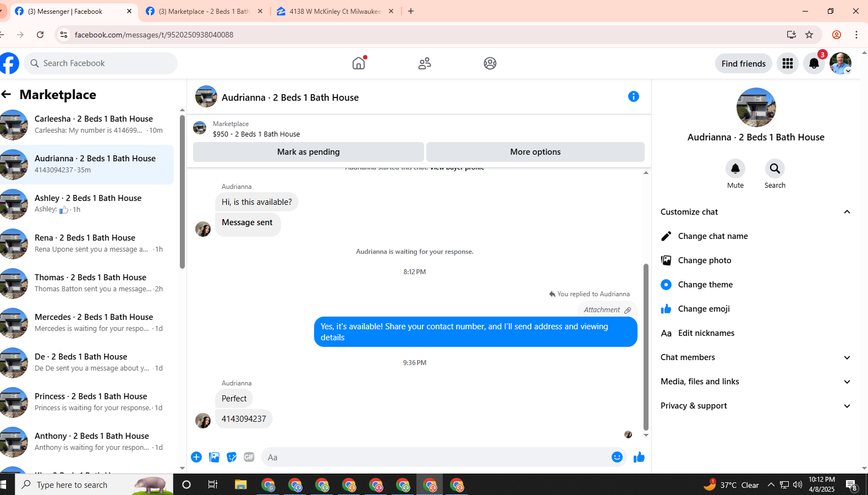
Task: Open the Thomas conversation
Action: [x=88, y=284]
